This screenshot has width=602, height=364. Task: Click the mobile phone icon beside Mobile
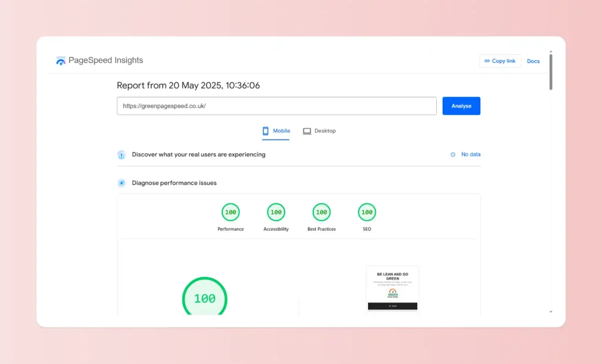point(264,130)
